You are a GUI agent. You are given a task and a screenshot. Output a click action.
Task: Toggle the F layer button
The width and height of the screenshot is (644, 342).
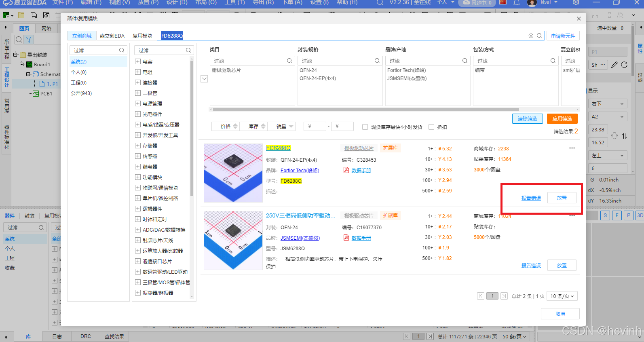(x=617, y=215)
